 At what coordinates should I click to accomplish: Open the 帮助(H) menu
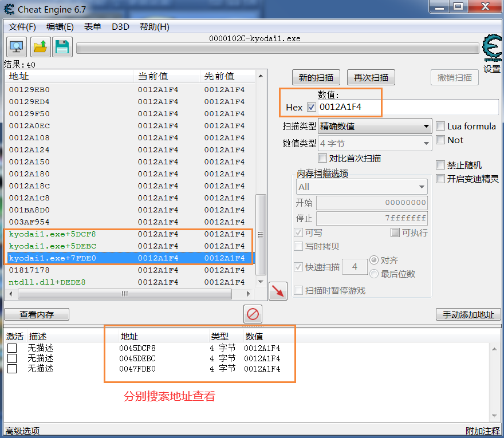[x=155, y=27]
